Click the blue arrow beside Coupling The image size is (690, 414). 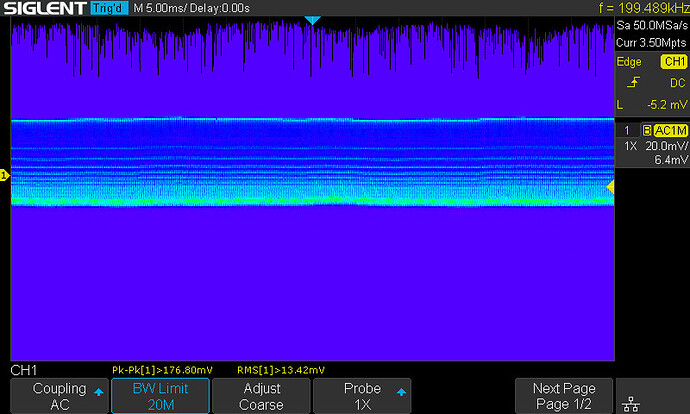coord(99,392)
